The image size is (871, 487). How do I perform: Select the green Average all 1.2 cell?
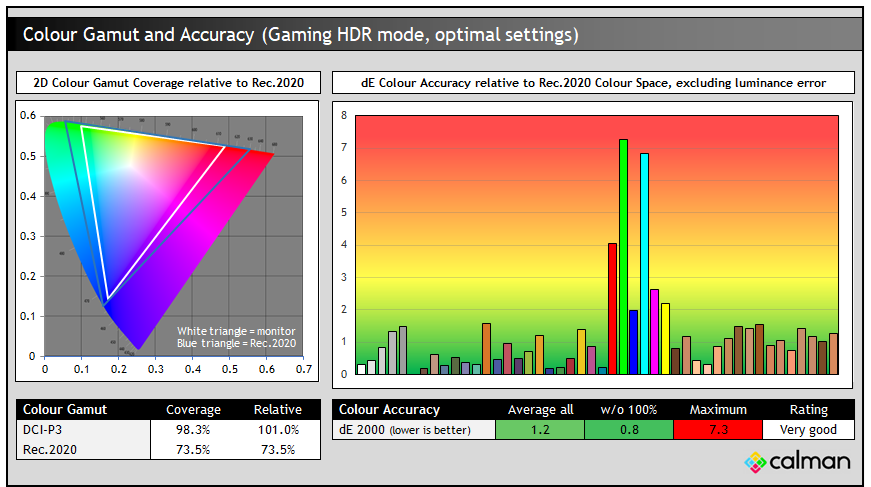point(540,429)
